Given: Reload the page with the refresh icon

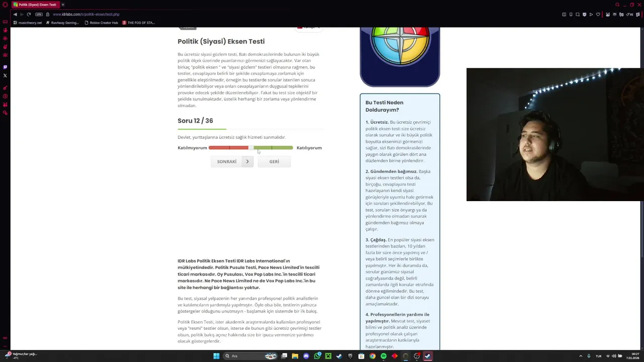Looking at the screenshot, I should [29, 14].
